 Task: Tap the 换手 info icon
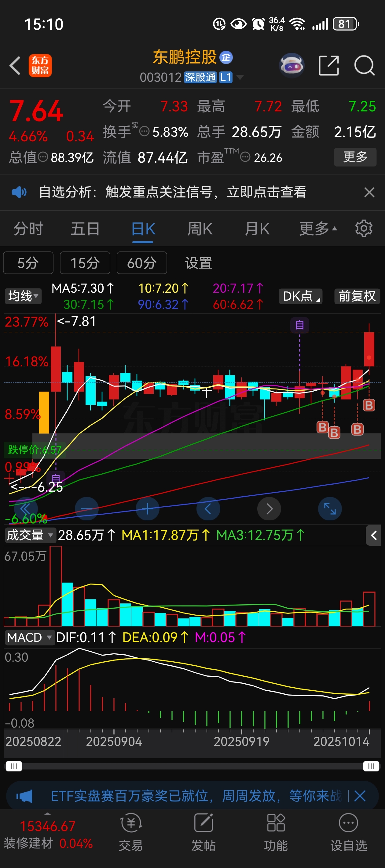[145, 132]
